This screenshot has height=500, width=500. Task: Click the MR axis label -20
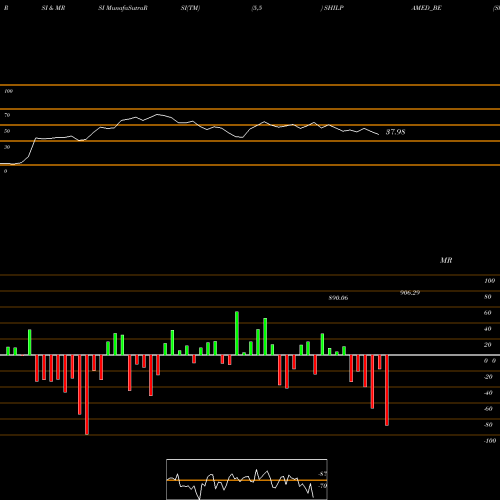coord(488,377)
